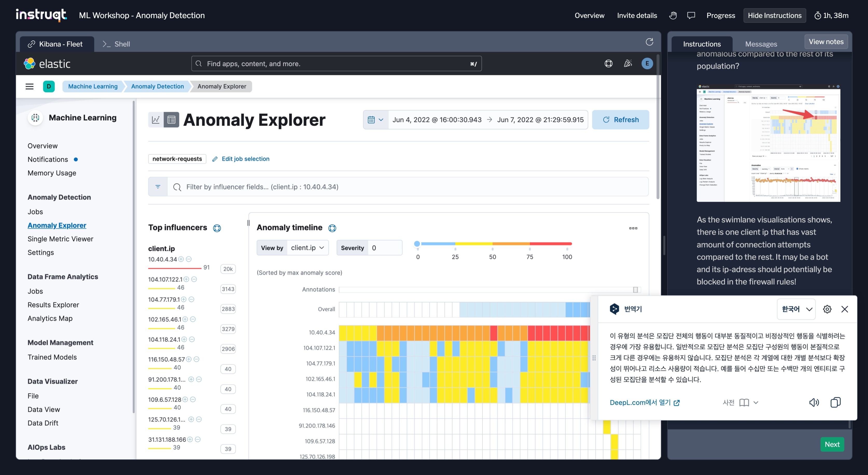Screen dimensions: 868x475
Task: Click the Refresh button
Action: tap(620, 120)
